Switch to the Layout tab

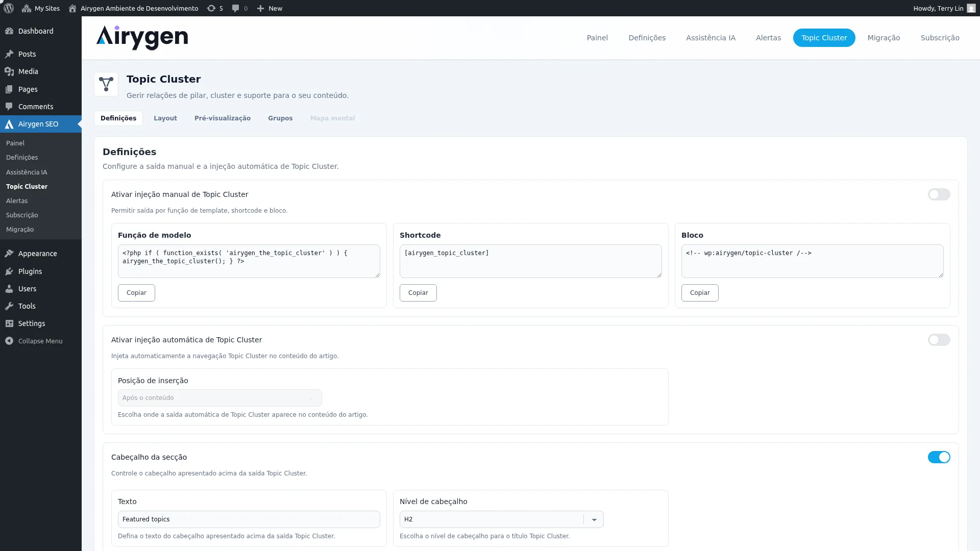[x=165, y=118]
